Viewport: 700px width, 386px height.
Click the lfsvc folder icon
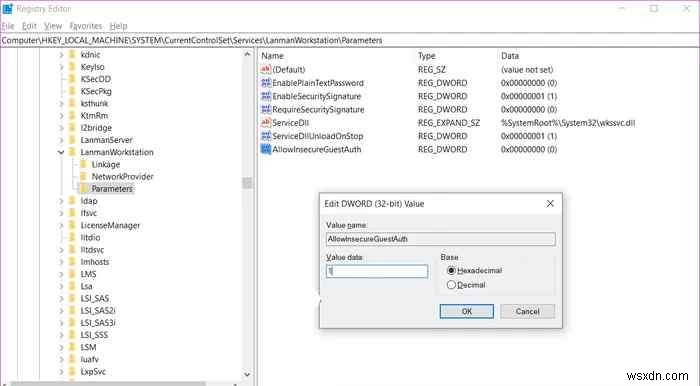72,213
